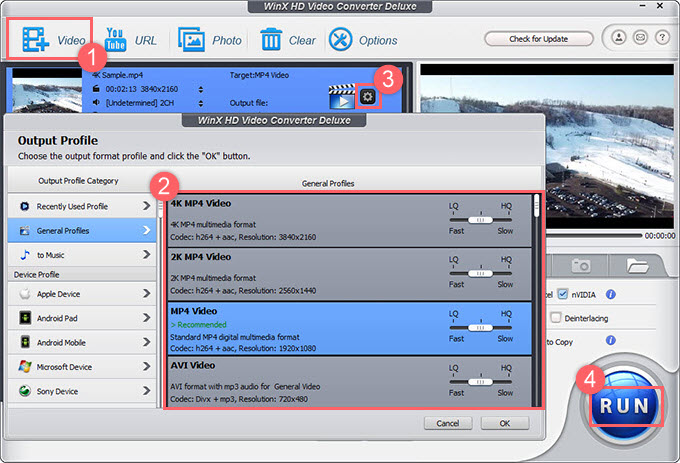680x463 pixels.
Task: Click the video track icon beside 00:02:13
Action: 96,89
